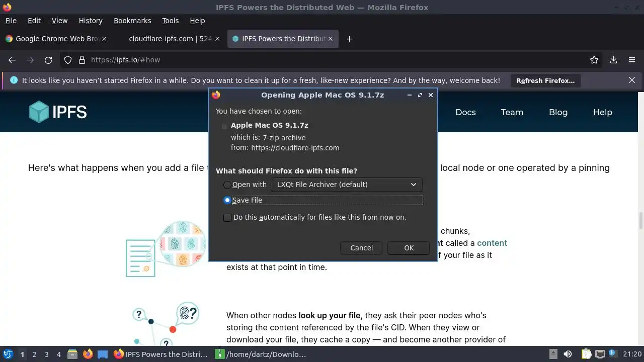This screenshot has height=362, width=644.
Task: Select the Save File radio button
Action: (227, 200)
